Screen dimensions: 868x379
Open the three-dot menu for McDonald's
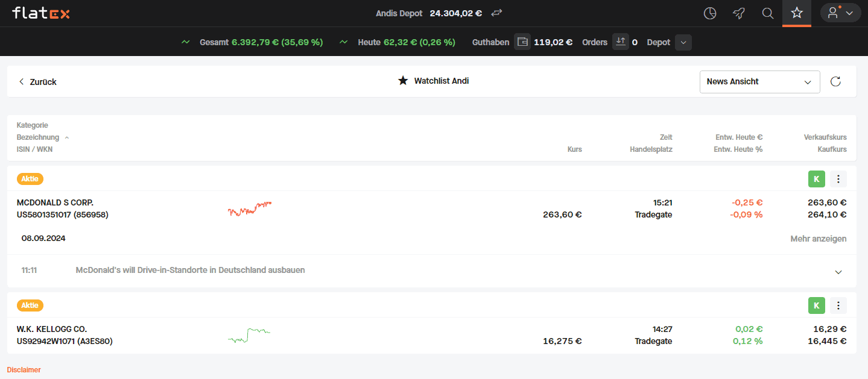(838, 179)
